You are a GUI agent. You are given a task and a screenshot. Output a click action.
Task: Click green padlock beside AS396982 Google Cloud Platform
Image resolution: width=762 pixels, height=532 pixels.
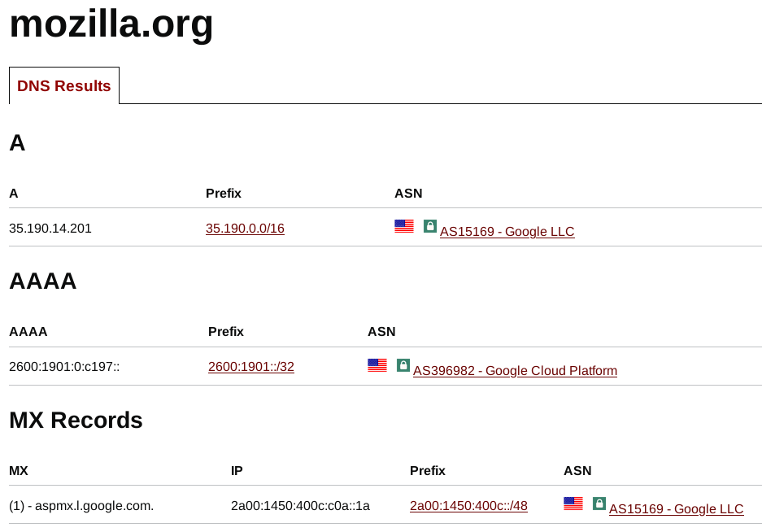click(403, 365)
